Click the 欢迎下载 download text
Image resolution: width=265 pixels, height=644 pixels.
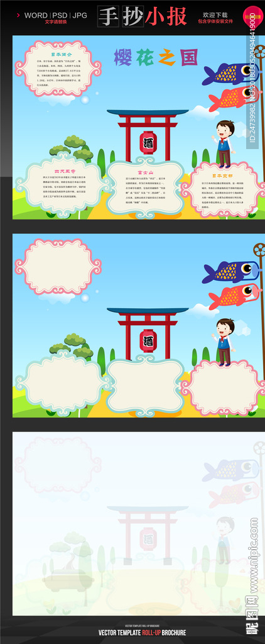coord(215,14)
